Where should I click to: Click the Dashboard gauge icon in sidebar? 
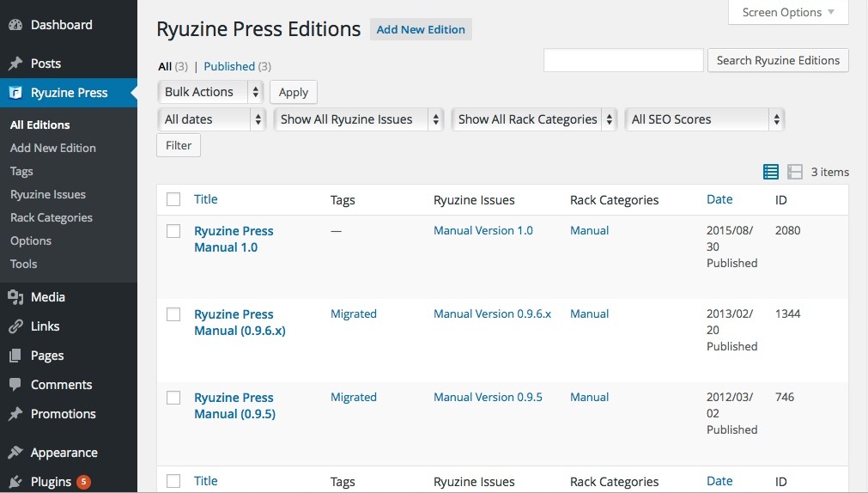15,25
